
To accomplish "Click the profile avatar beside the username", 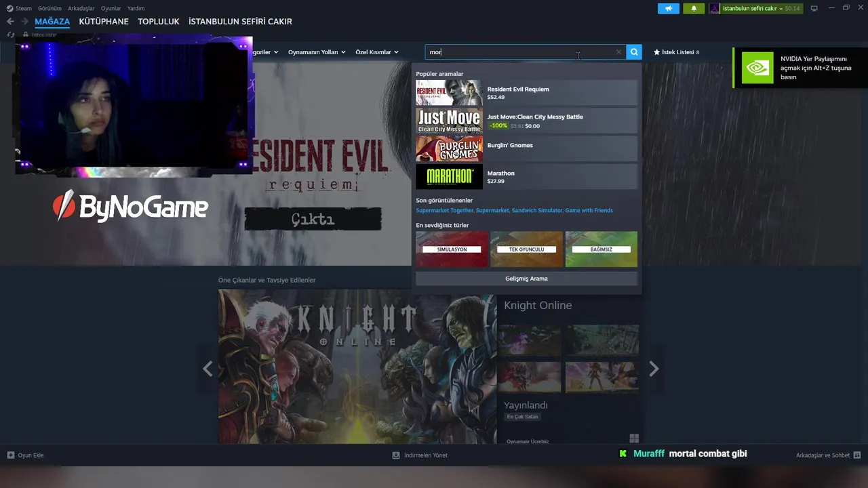I will click(715, 8).
